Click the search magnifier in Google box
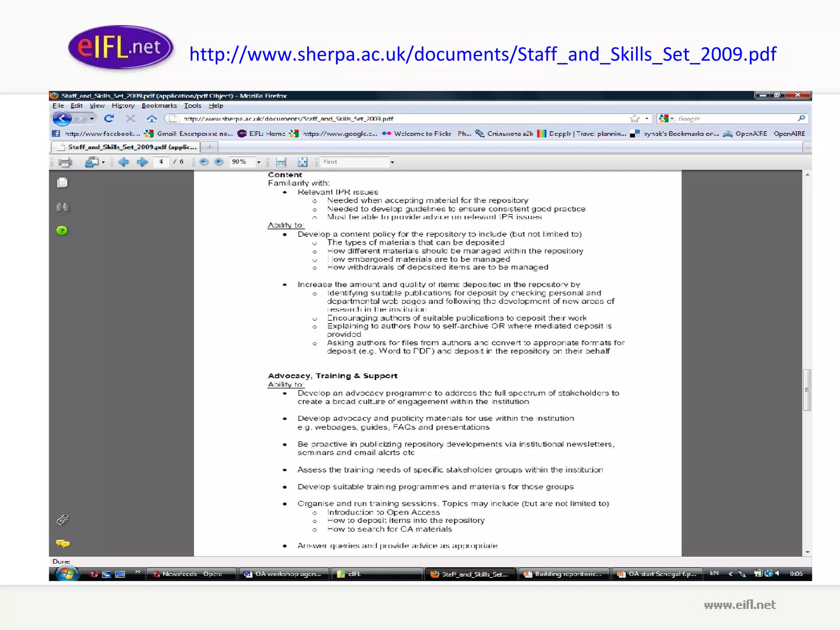Image resolution: width=840 pixels, height=630 pixels. click(801, 118)
